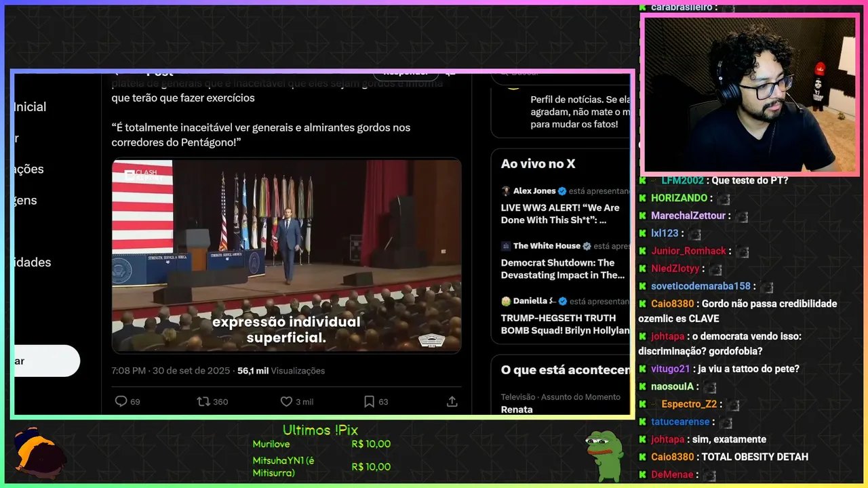Image resolution: width=868 pixels, height=488 pixels.
Task: Click the '56,1 mil Visualizações' count
Action: point(281,371)
